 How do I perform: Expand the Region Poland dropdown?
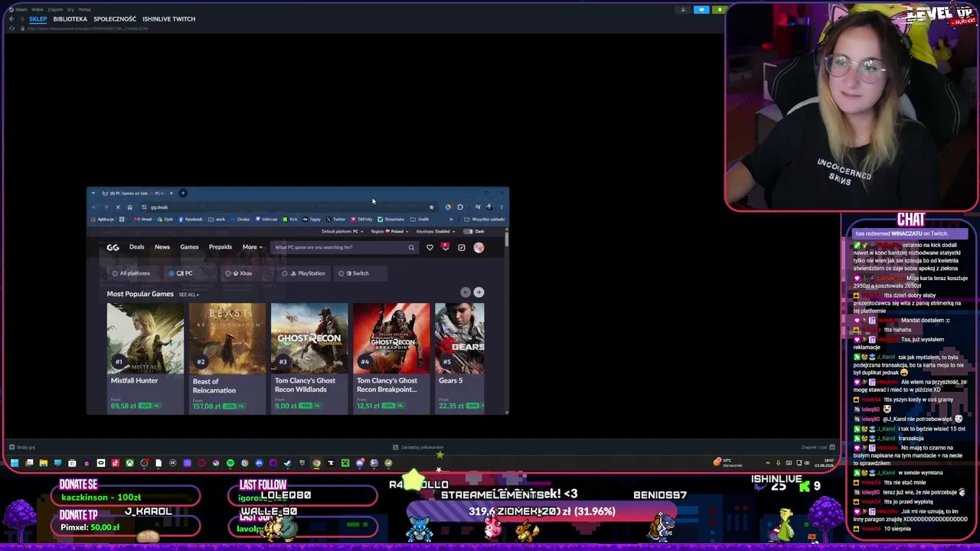pos(390,231)
